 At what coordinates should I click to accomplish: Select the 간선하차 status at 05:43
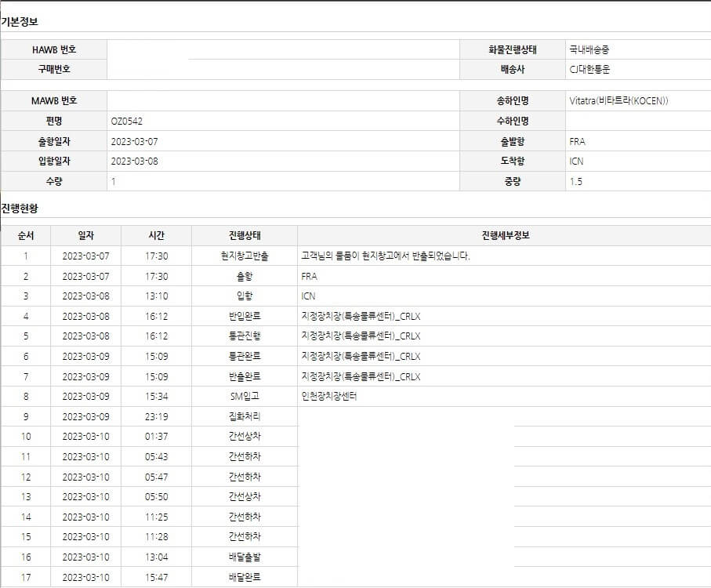click(x=245, y=456)
